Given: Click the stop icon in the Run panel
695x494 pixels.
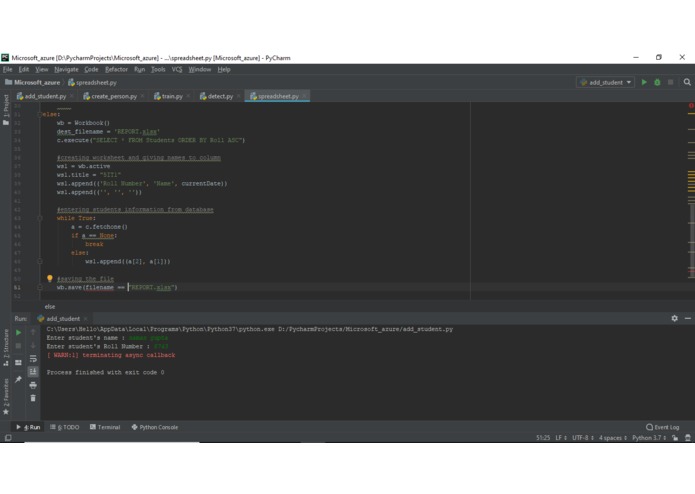Looking at the screenshot, I should (19, 346).
